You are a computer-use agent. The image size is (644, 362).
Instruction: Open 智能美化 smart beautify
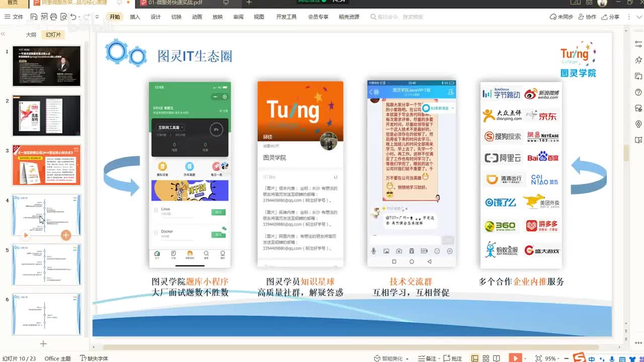pos(388,358)
